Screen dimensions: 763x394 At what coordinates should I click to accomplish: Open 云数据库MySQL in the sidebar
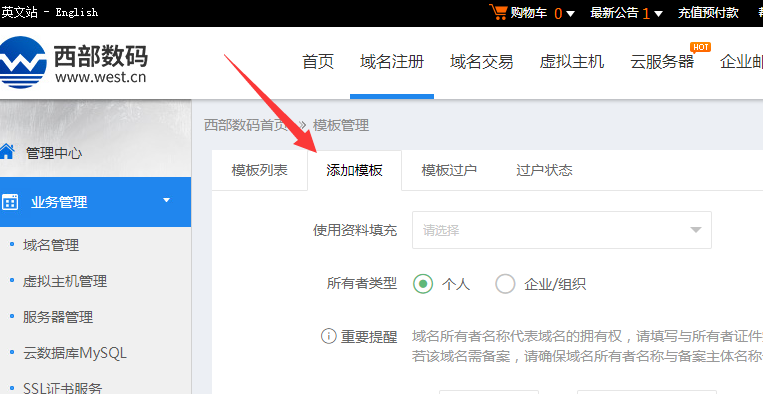coord(74,353)
